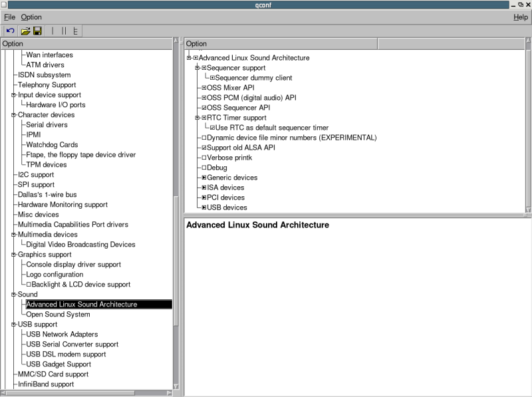Select Wan interfaces entry
Viewport: 532px width, 397px height.
click(49, 55)
